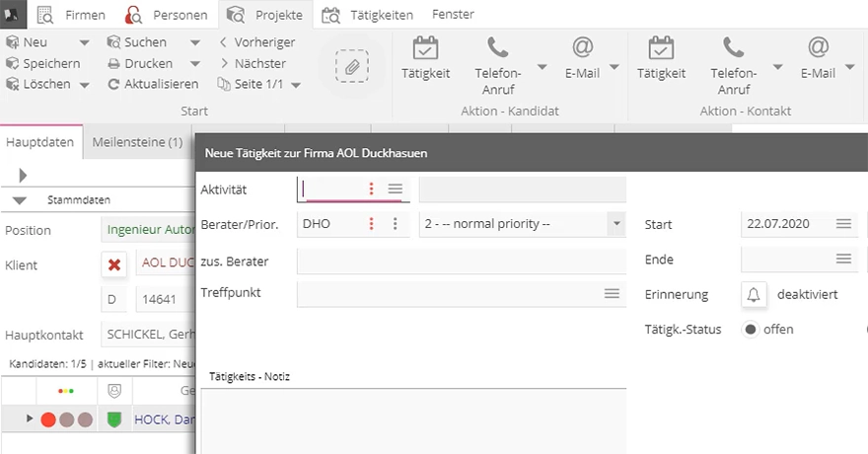Viewport: 868px width, 454px height.
Task: Open the Aktivität list menu icon
Action: coord(396,189)
